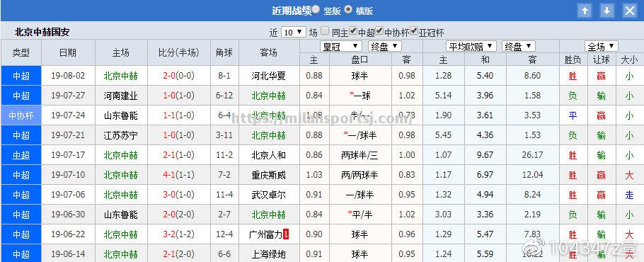Viewport: 644px width, 262px height.
Task: Open 河南建业 home team link
Action: click(121, 96)
